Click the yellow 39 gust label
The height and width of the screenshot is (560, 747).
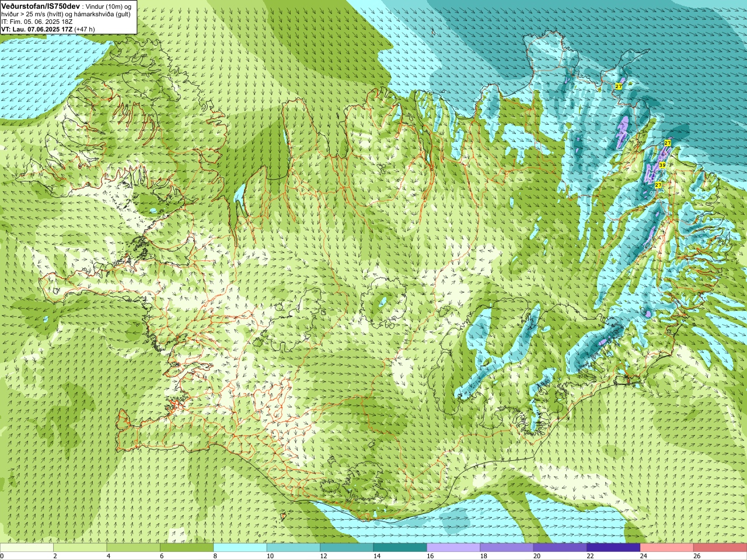coord(662,166)
